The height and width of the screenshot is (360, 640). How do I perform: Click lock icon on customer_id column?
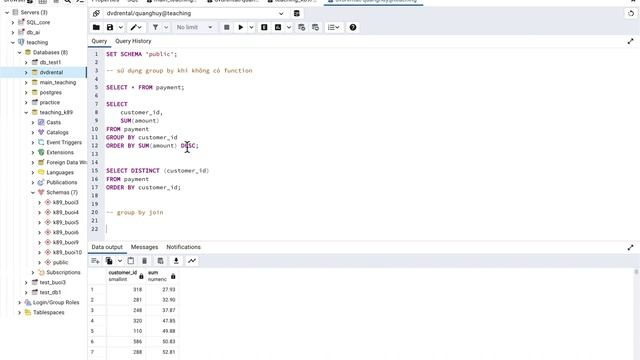141,276
